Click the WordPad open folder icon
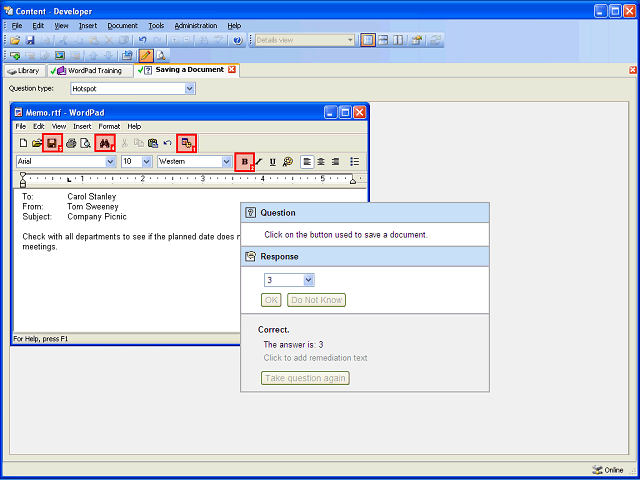Screen dimensions: 640x480 (37, 143)
